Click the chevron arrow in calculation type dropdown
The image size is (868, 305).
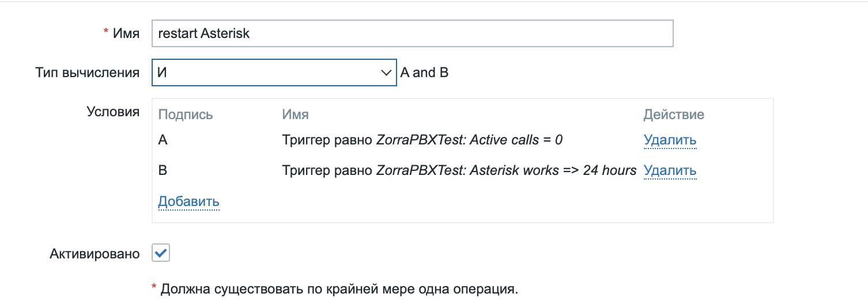point(386,73)
